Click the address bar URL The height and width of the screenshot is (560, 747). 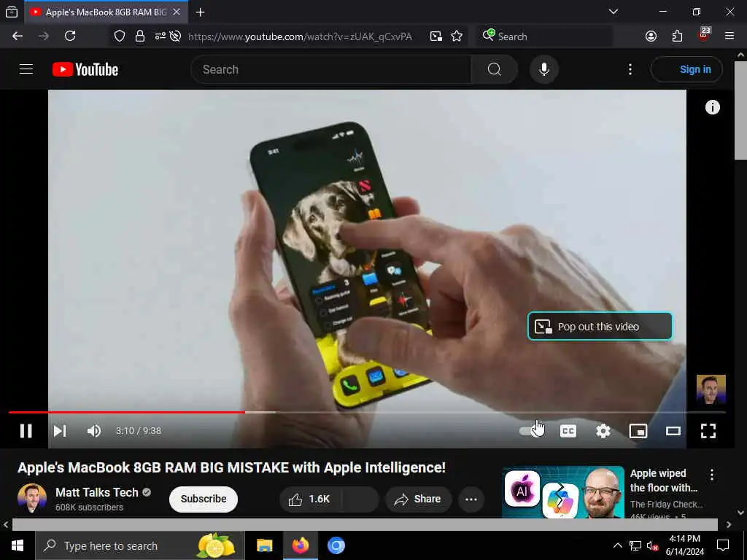300,36
